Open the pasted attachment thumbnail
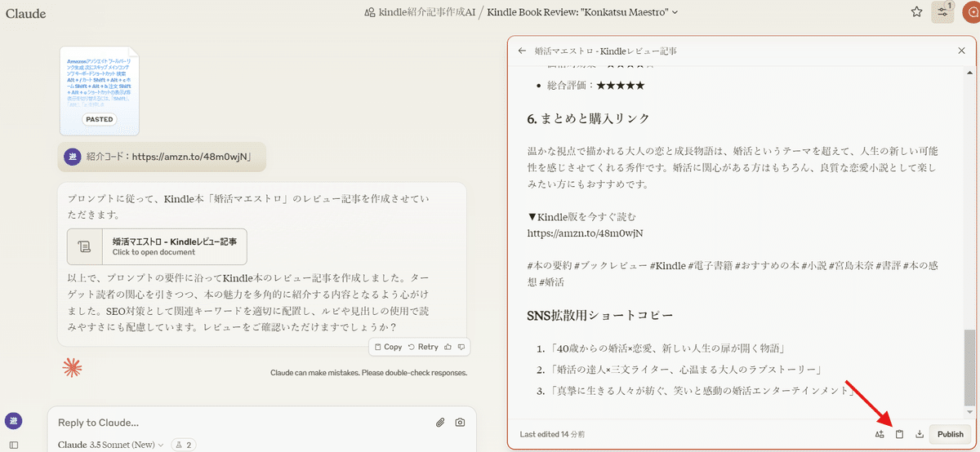The height and width of the screenshot is (452, 980). [x=100, y=91]
